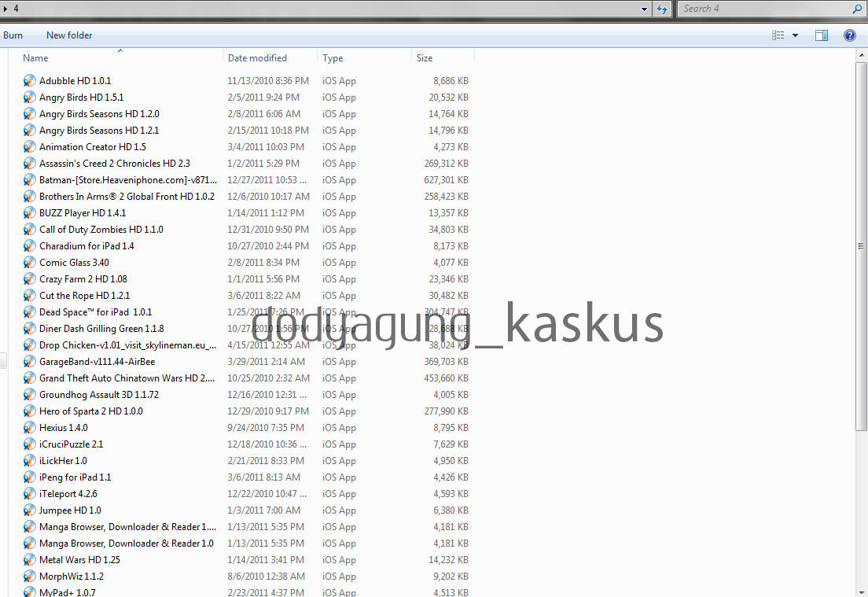The image size is (868, 597).
Task: Click the vertical scrollbar thumb
Action: (861, 246)
